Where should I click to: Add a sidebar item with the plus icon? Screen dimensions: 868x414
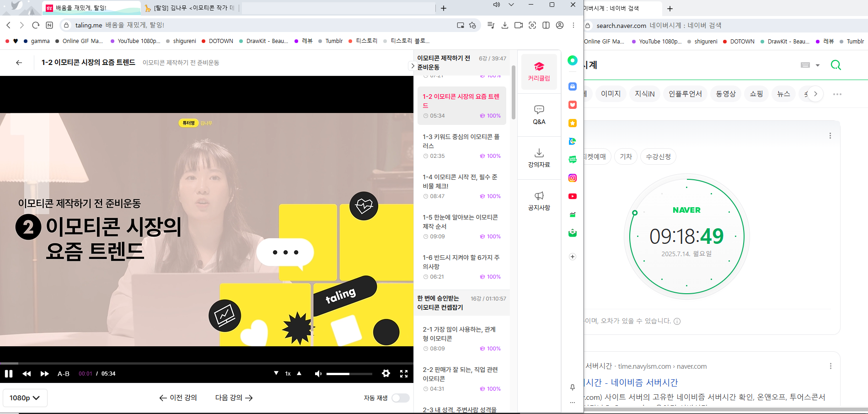pos(573,257)
